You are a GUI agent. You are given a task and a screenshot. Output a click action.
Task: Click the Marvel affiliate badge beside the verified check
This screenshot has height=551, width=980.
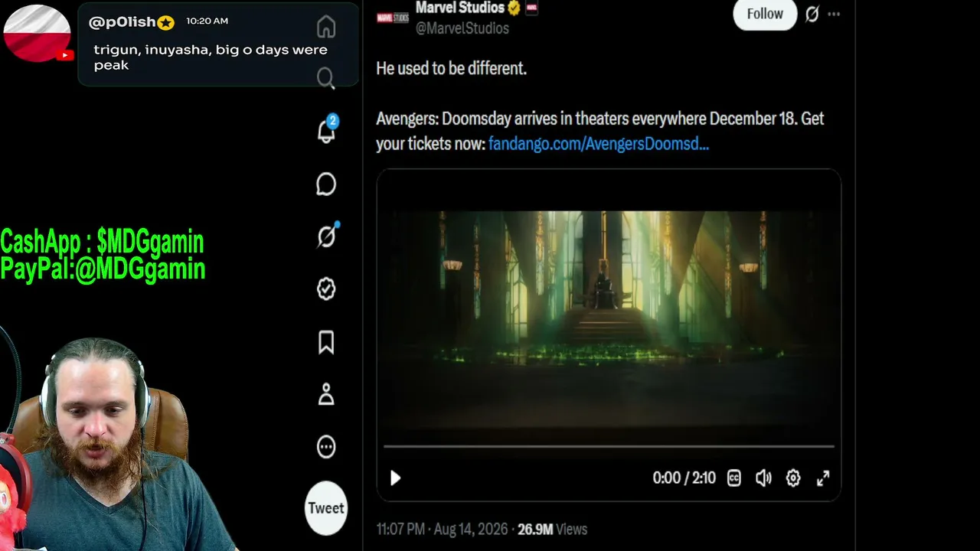531,8
